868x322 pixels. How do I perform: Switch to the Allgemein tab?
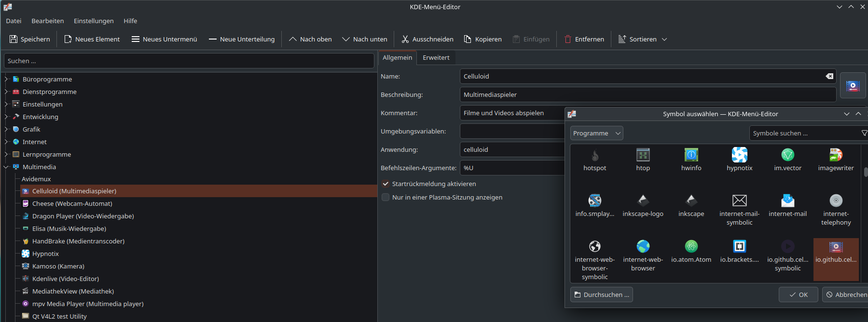(397, 57)
